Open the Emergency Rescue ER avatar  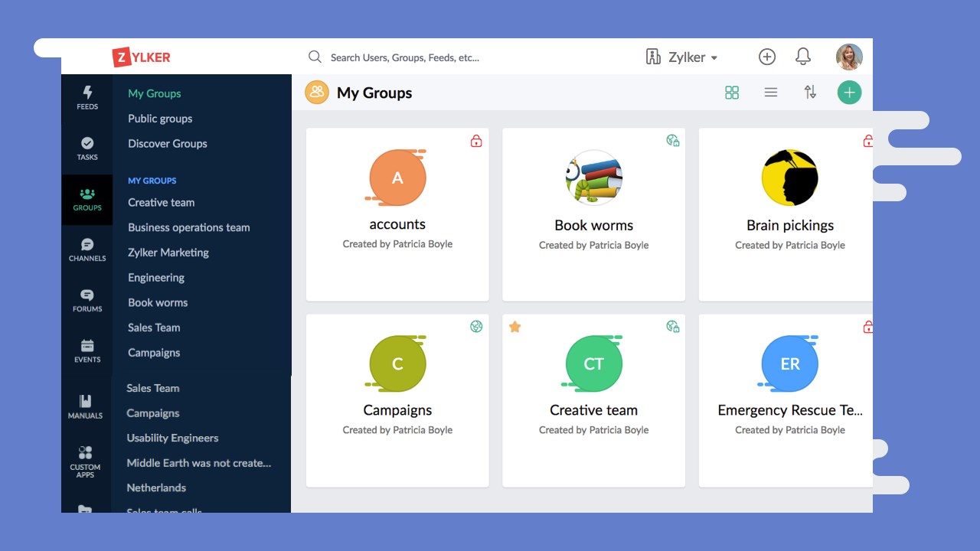[x=790, y=364]
